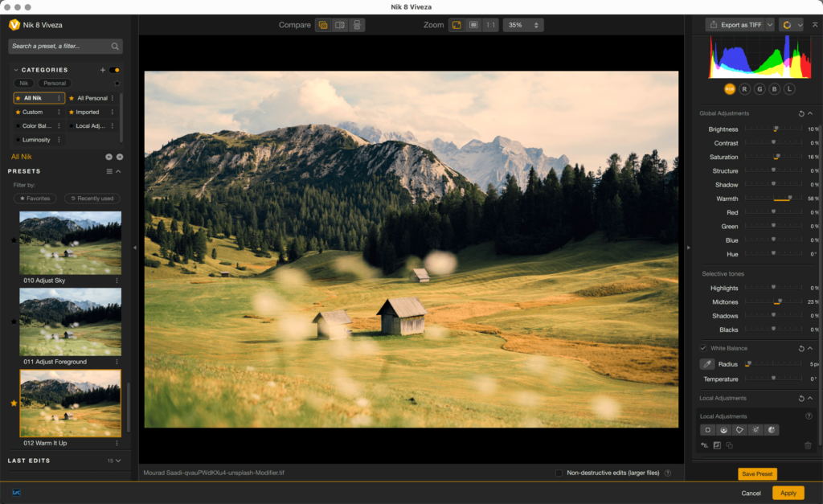Pick the white balance eyedropper tool
This screenshot has width=823, height=504.
point(707,364)
